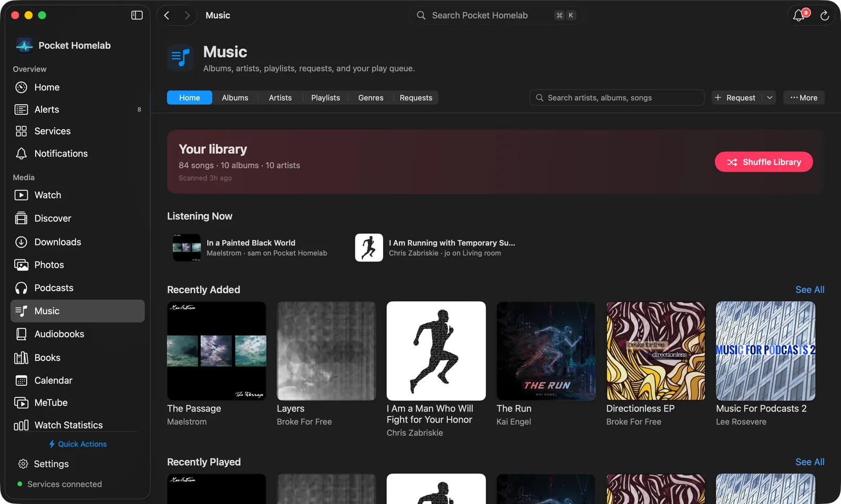Screen dimensions: 841x504
Task: Open Books in the sidebar
Action: [x=78, y=357]
